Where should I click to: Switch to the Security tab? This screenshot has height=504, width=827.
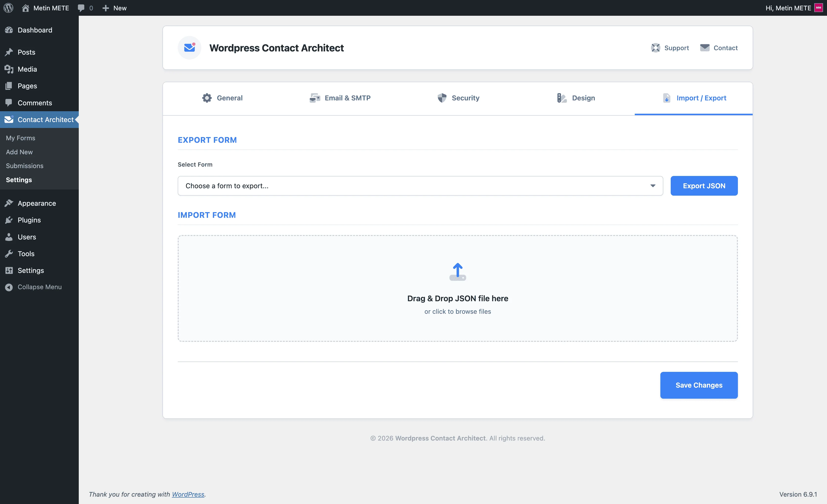458,98
